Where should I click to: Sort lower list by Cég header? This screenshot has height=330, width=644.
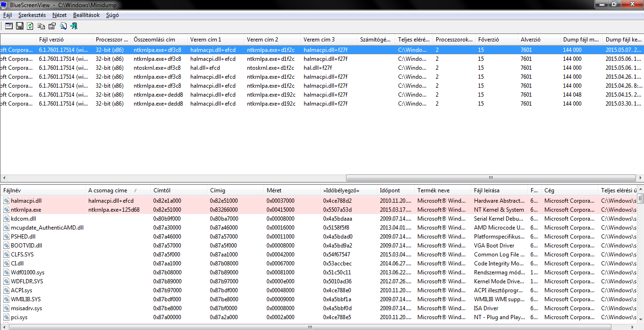(570, 190)
